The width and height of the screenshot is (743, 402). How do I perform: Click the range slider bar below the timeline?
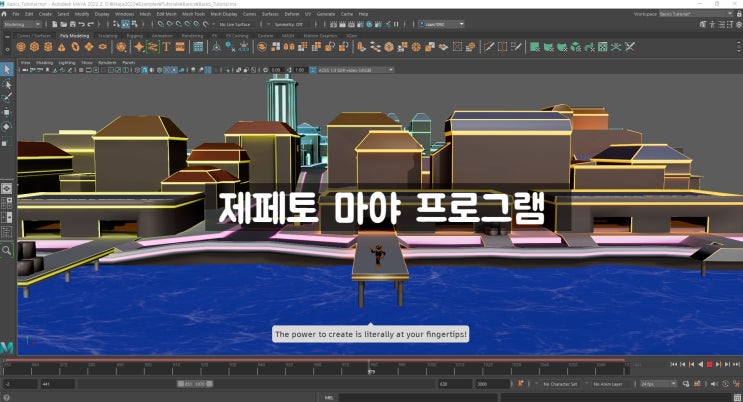[x=195, y=384]
